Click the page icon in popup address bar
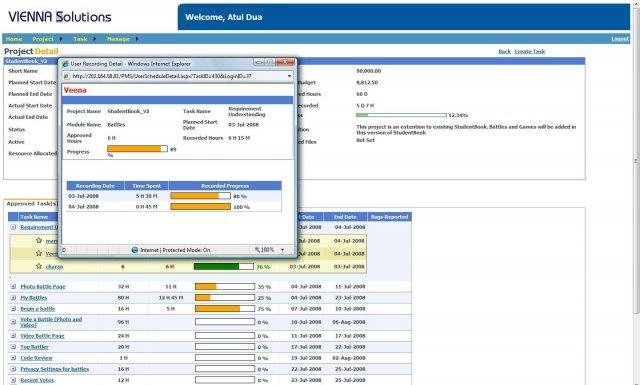Image resolution: width=640 pixels, height=385 pixels. tap(67, 76)
